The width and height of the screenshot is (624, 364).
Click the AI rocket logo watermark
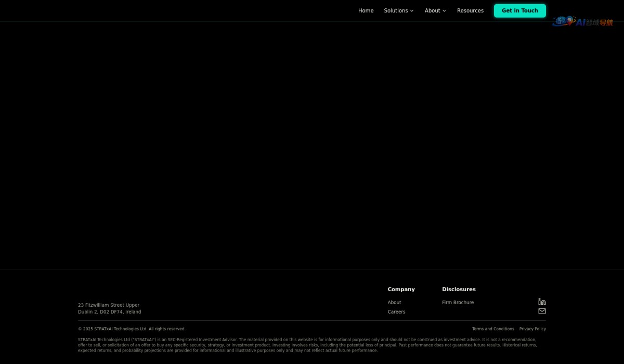coord(582,22)
